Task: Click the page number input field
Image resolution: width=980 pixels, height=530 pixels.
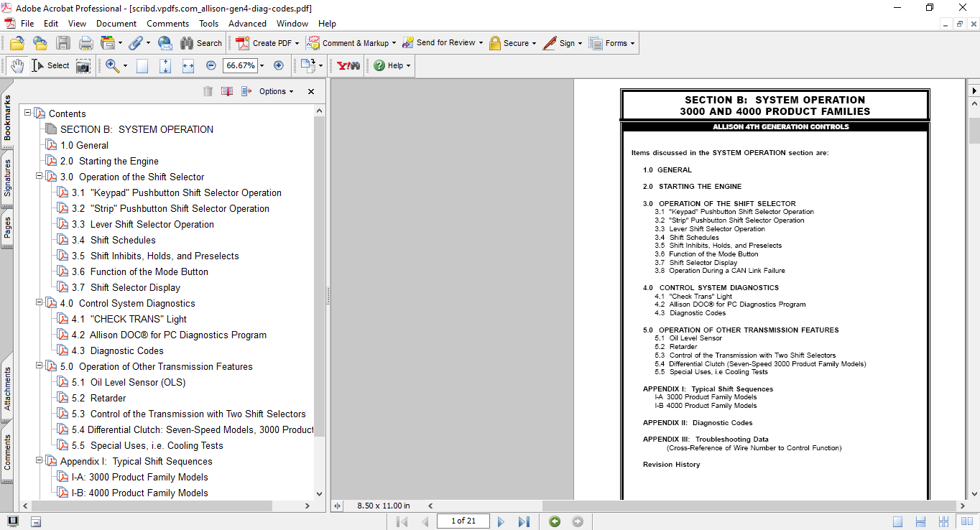Action: [x=463, y=521]
